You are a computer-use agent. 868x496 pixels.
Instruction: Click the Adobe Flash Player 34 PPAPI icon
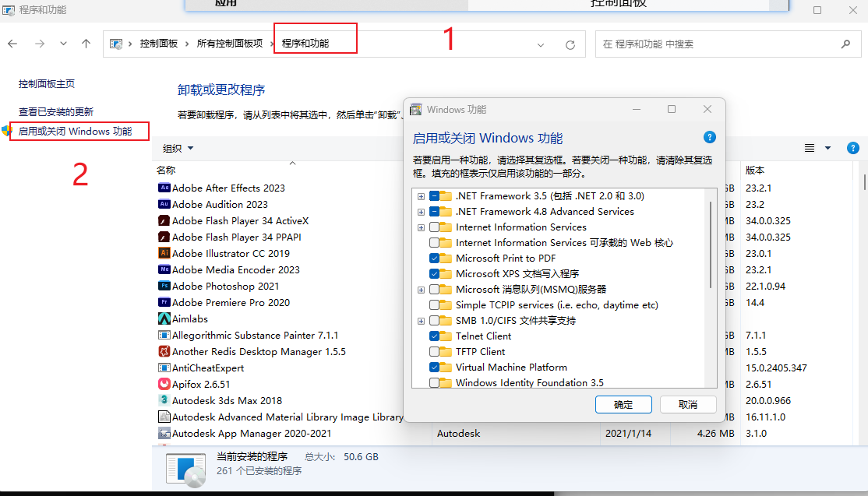click(164, 237)
